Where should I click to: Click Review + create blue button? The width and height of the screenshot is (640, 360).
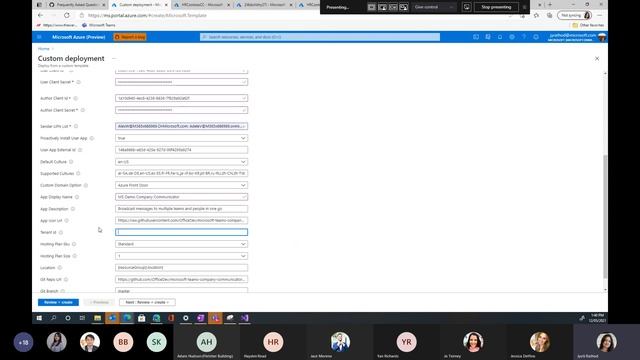[x=58, y=302]
